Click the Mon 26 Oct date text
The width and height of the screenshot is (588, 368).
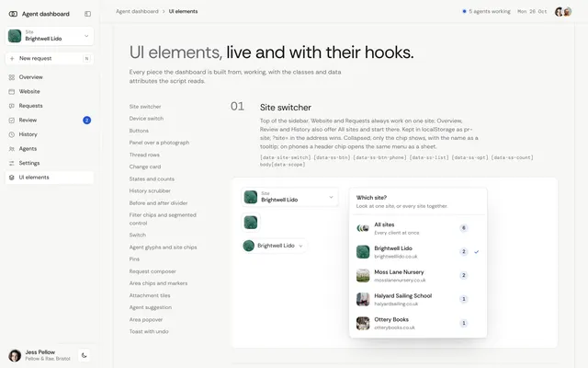coord(532,12)
